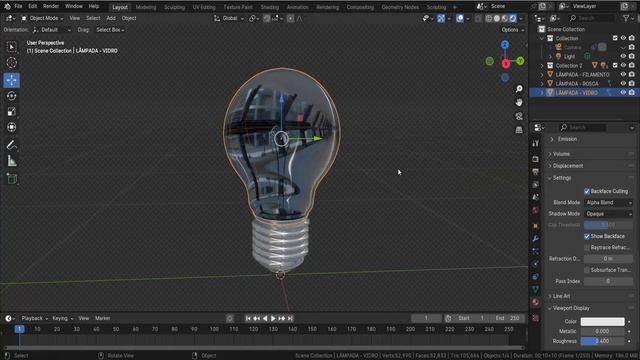This screenshot has width=640, height=360.
Task: Select the Add Cube tool
Action: click(x=11, y=178)
